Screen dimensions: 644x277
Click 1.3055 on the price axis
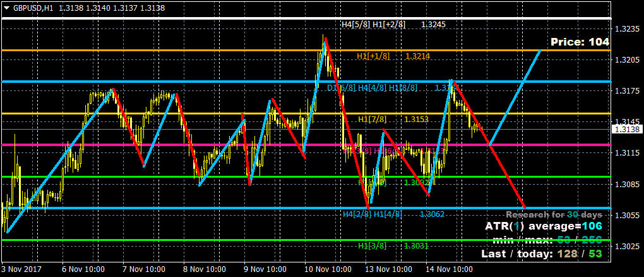coord(626,215)
